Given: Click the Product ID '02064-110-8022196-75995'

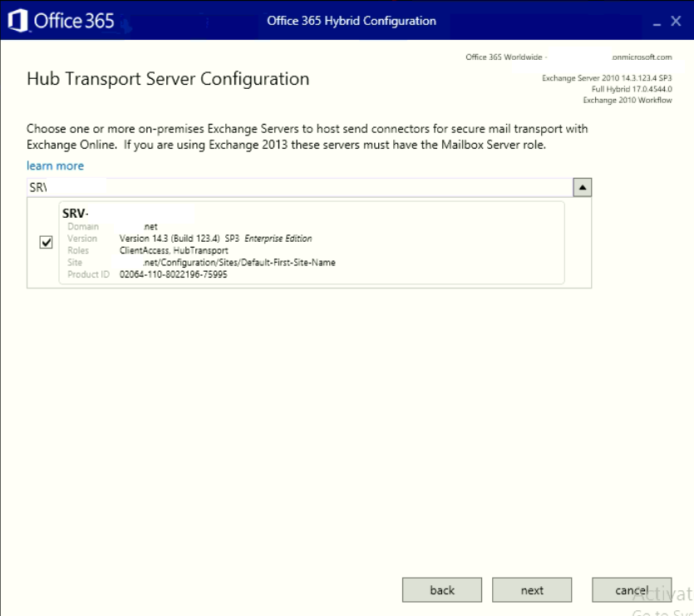Looking at the screenshot, I should point(174,274).
